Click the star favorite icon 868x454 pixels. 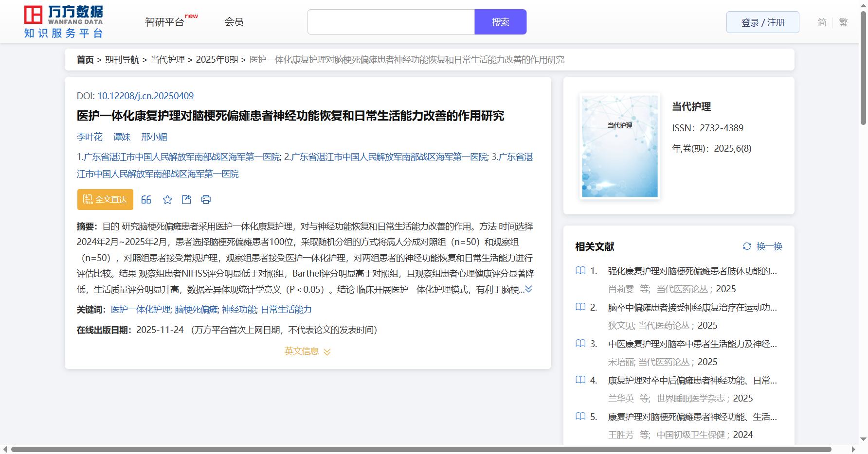[x=167, y=200]
